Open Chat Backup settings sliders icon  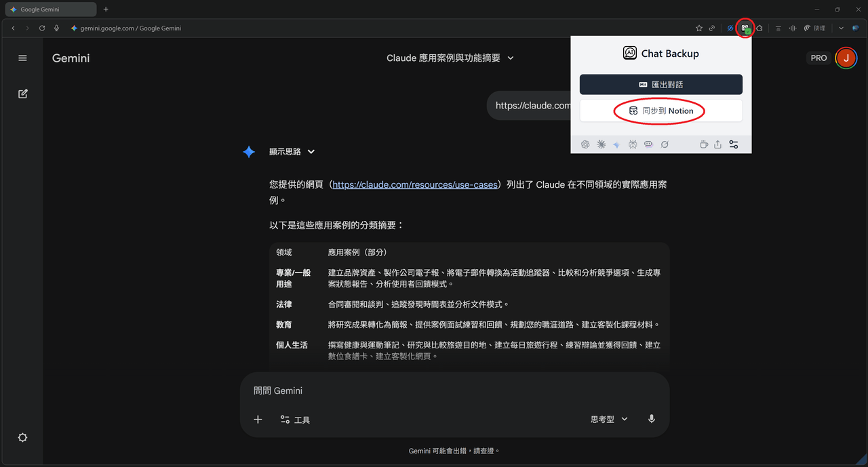point(734,144)
